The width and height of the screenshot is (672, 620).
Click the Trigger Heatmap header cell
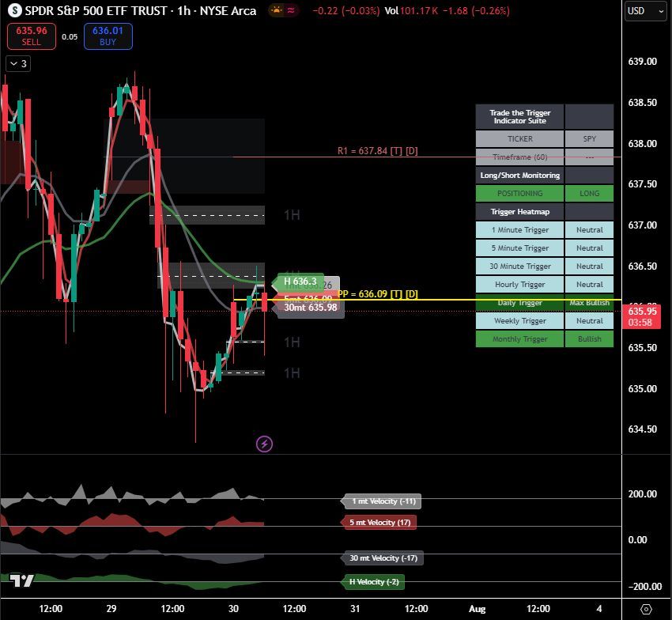520,212
